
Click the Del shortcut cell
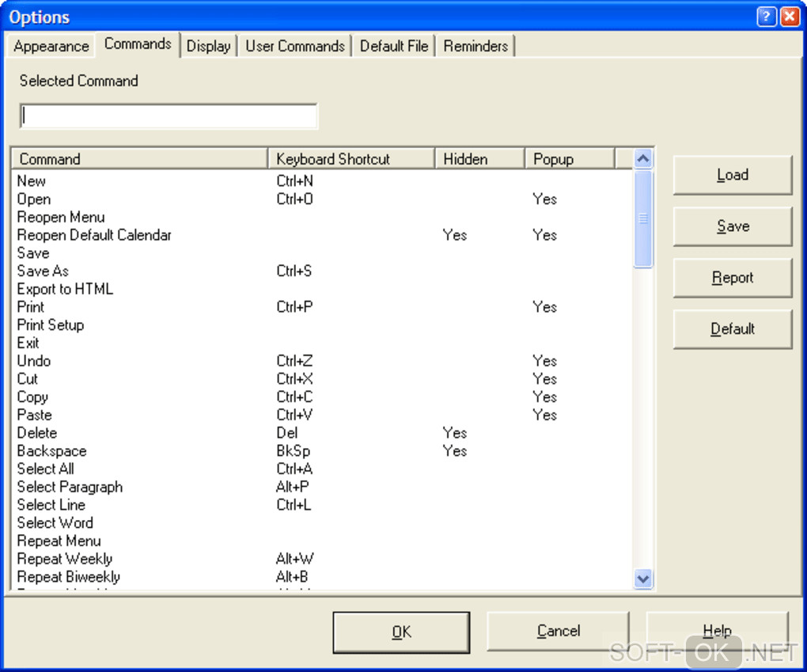click(286, 434)
